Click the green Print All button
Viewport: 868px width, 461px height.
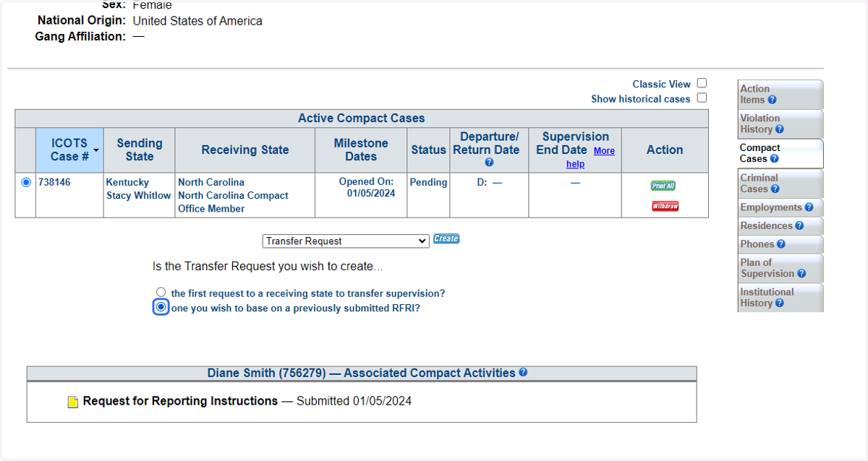click(663, 186)
